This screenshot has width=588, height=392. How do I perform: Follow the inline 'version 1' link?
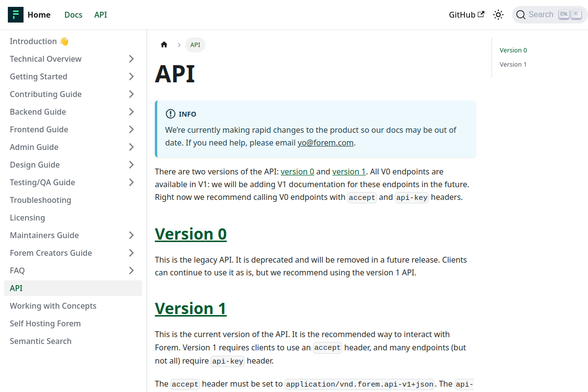tap(349, 171)
